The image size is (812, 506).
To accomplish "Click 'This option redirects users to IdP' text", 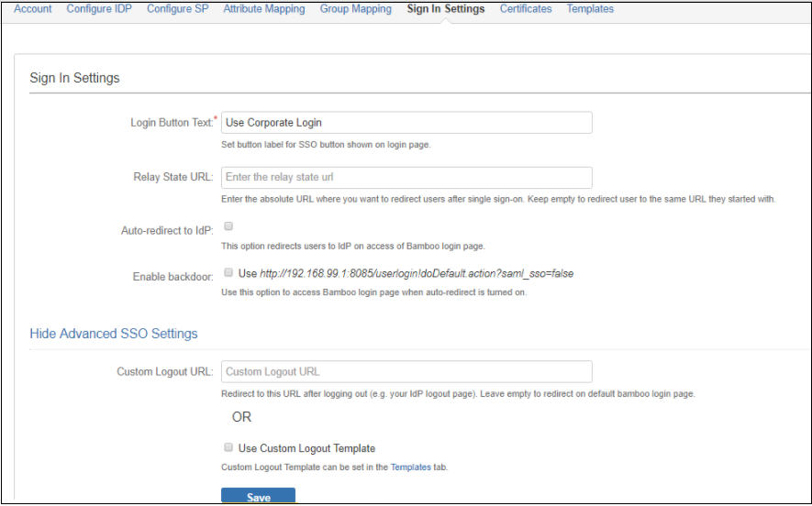I will [353, 247].
